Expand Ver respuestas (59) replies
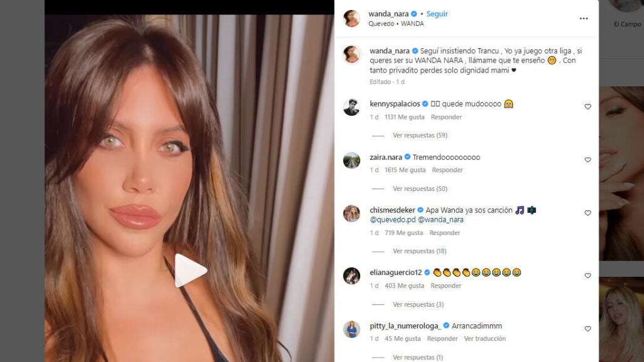Screen dimensions: 644x362 tap(420, 135)
